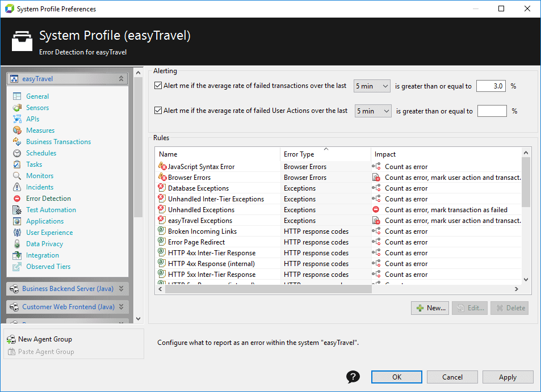Expand Customer Web Frontend (Java) group
Screen dimensions: 541x392
tap(121, 306)
